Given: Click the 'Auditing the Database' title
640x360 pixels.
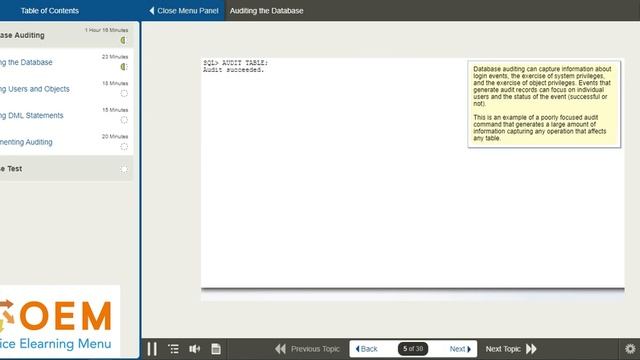Looking at the screenshot, I should pyautogui.click(x=267, y=11).
